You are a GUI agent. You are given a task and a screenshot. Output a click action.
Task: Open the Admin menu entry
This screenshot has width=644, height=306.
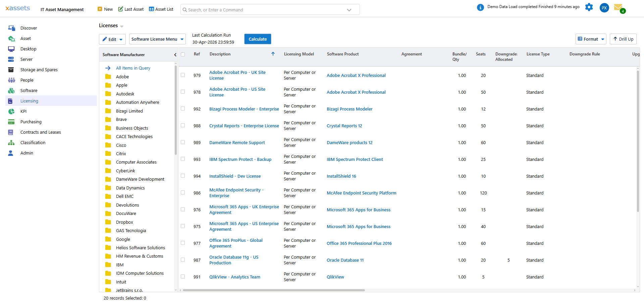[x=26, y=153]
